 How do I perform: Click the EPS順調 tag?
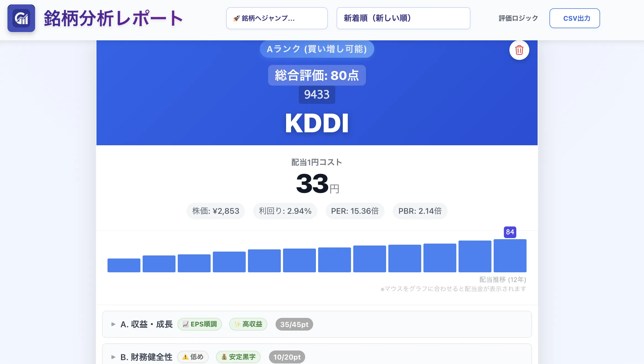(x=200, y=324)
